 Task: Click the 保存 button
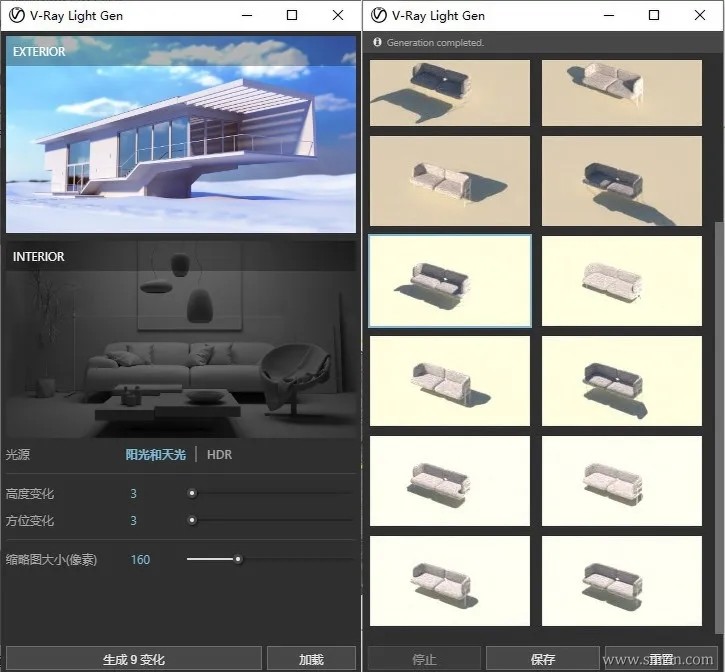click(542, 659)
